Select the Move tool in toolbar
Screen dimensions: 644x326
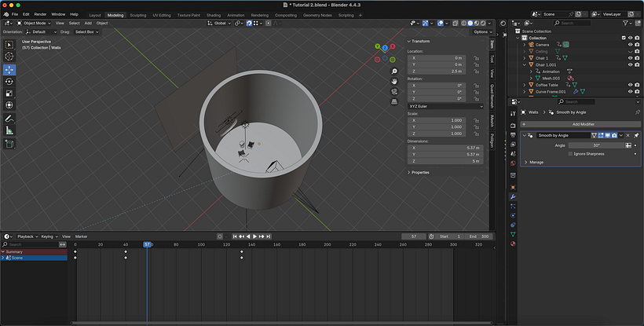9,70
